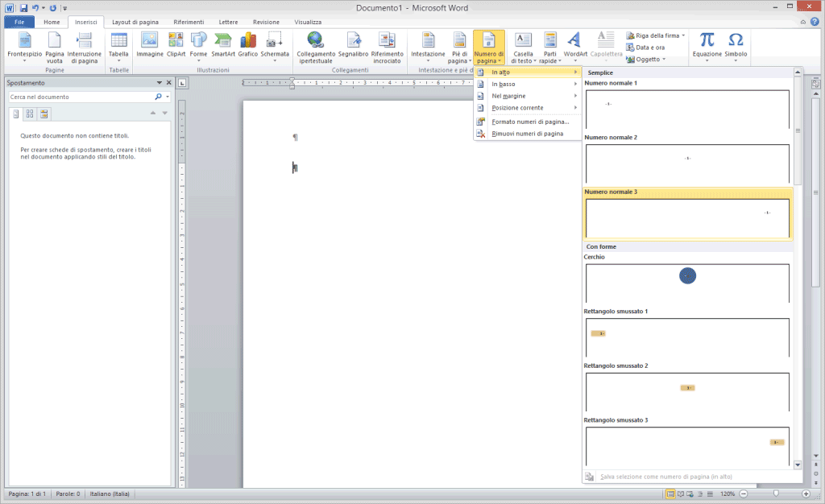Toggle the ruler display button

(815, 84)
